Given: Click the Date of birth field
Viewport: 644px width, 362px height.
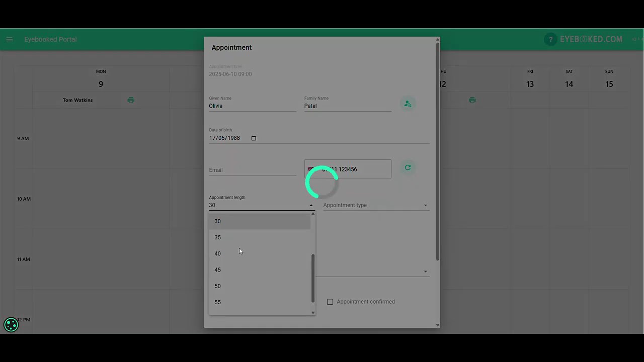Looking at the screenshot, I should 319,138.
